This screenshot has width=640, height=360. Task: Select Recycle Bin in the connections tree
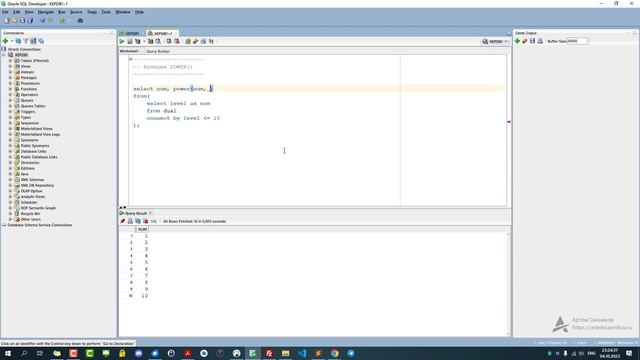pyautogui.click(x=30, y=213)
